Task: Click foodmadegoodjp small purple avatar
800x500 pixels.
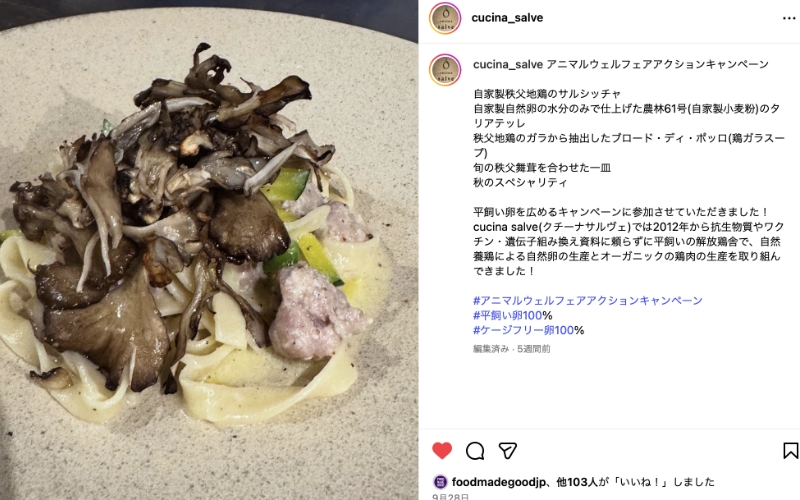Action: [440, 482]
